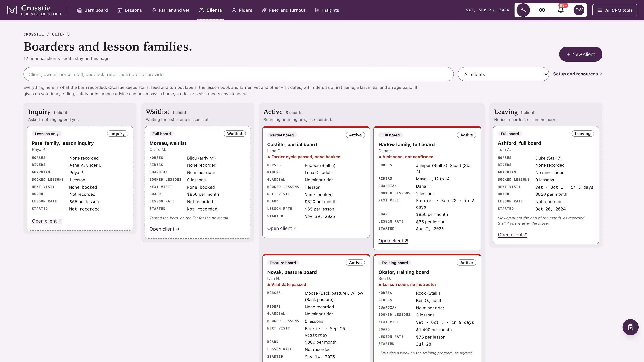Click the Waitlist status badge on Moreau card
The height and width of the screenshot is (362, 644).
coord(234,134)
